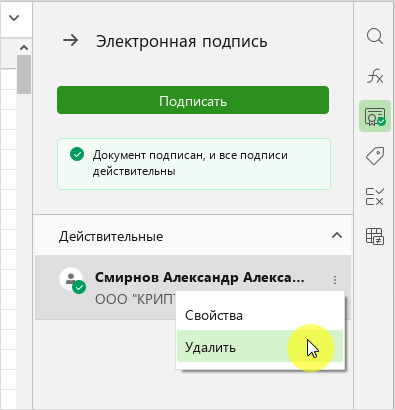
Task: Click the back arrow beside Электронная подпись
Action: click(x=71, y=41)
